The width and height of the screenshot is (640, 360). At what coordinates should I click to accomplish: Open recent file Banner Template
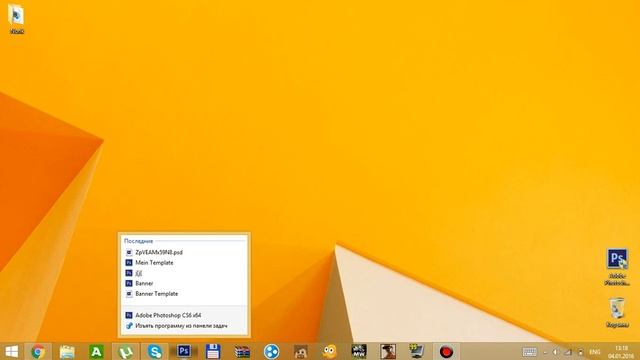(184, 293)
